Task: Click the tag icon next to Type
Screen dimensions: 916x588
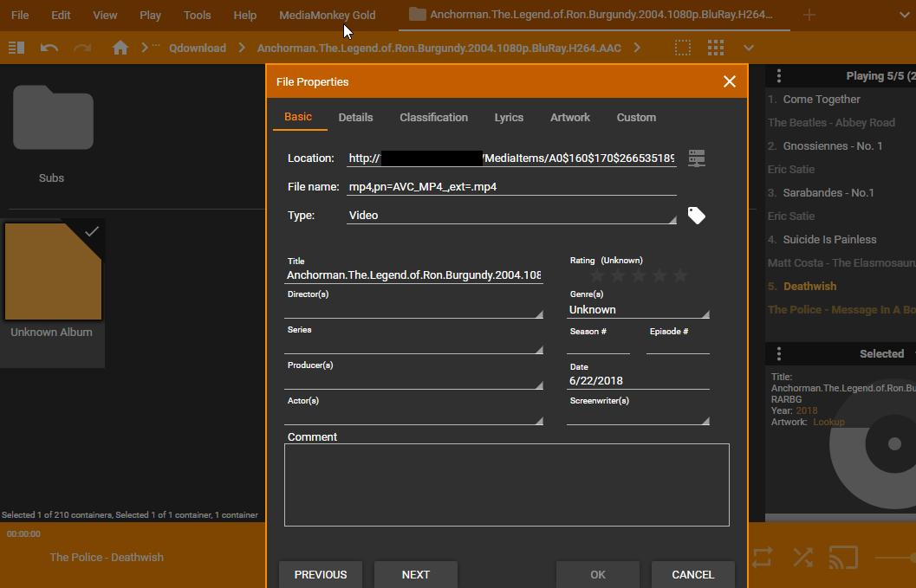Action: tap(696, 215)
